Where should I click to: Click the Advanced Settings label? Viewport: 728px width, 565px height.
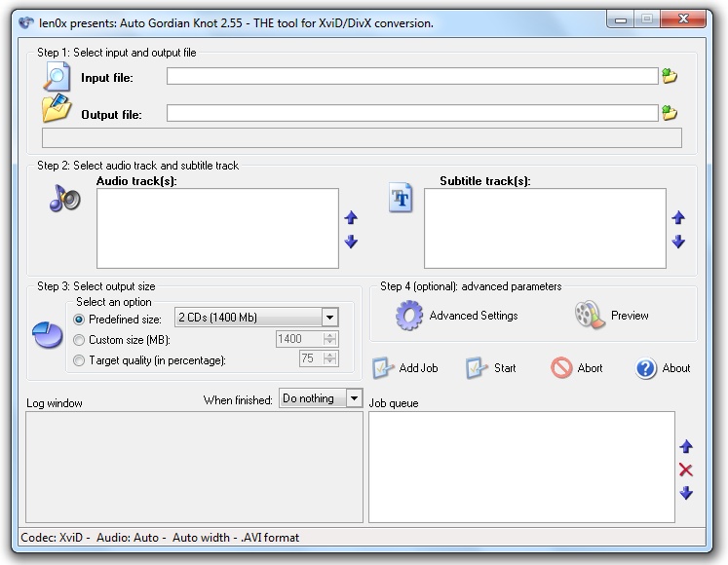click(x=474, y=316)
